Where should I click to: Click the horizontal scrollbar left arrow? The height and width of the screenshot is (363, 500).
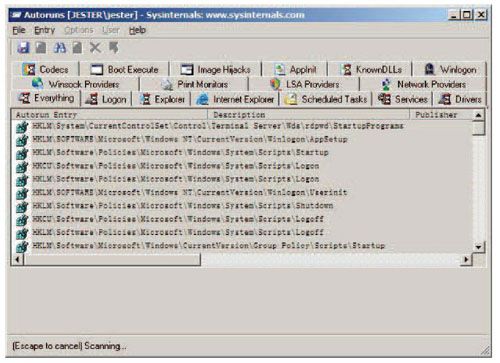tap(18, 259)
